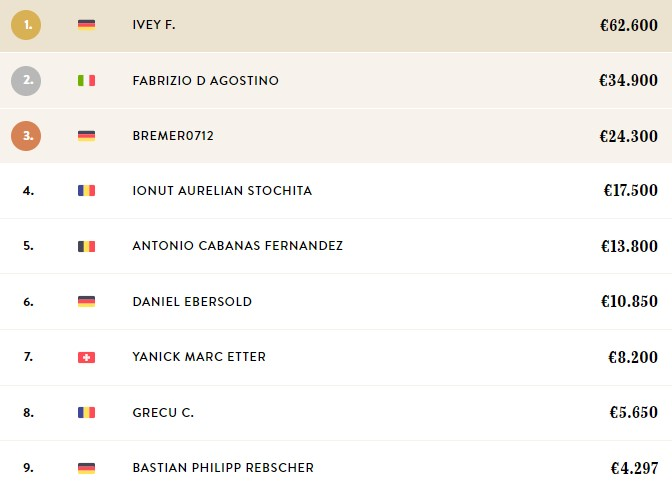
Task: Click the silver second place medal badge
Action: (26, 80)
